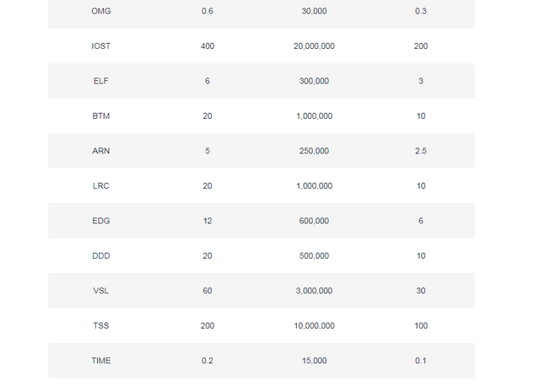Click the TSS coin label
Viewport: 540px width, 392px height.
[x=101, y=325]
